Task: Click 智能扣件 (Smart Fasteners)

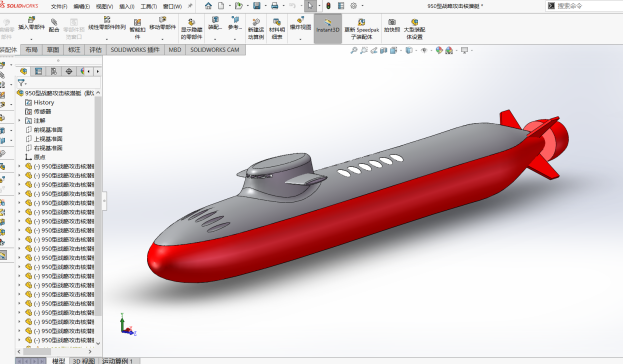Action: (137, 29)
